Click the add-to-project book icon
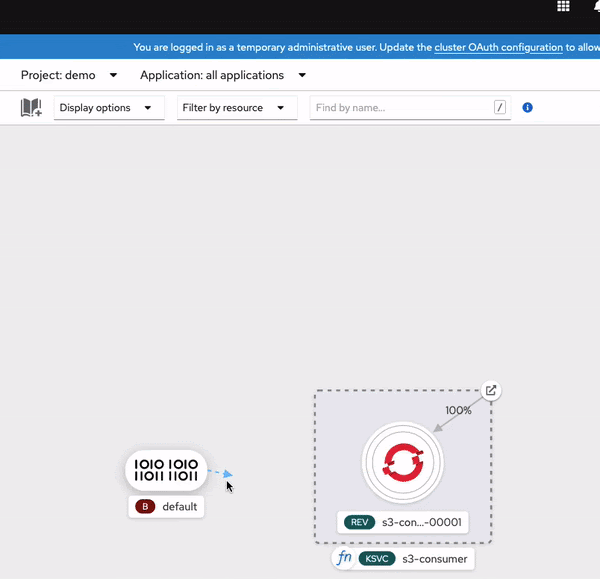This screenshot has width=600, height=579. tap(31, 108)
